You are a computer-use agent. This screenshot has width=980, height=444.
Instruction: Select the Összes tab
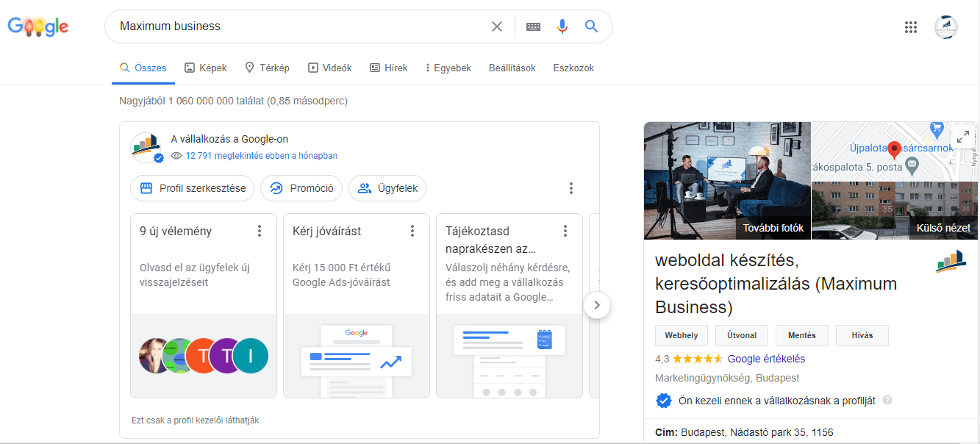pos(143,68)
